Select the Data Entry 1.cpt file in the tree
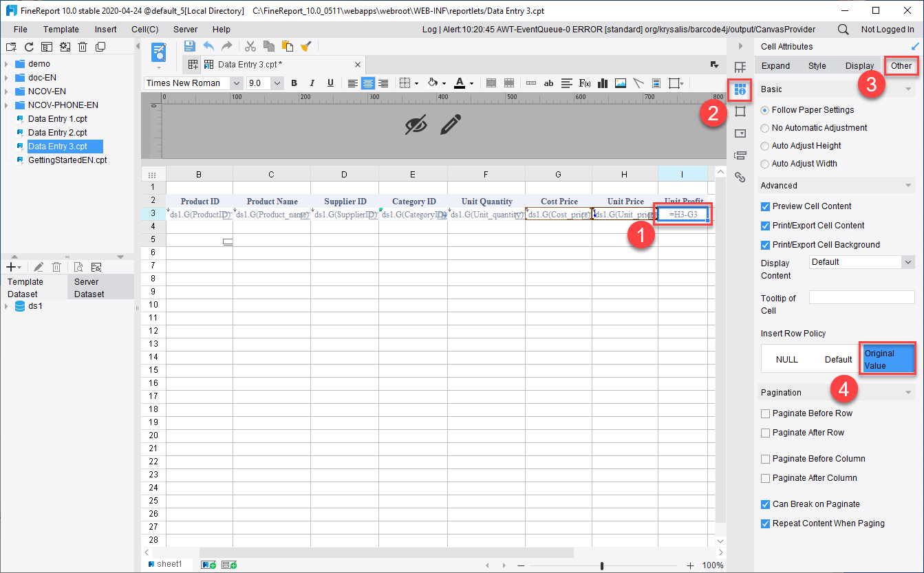Viewport: 924px width, 573px height. pos(58,118)
